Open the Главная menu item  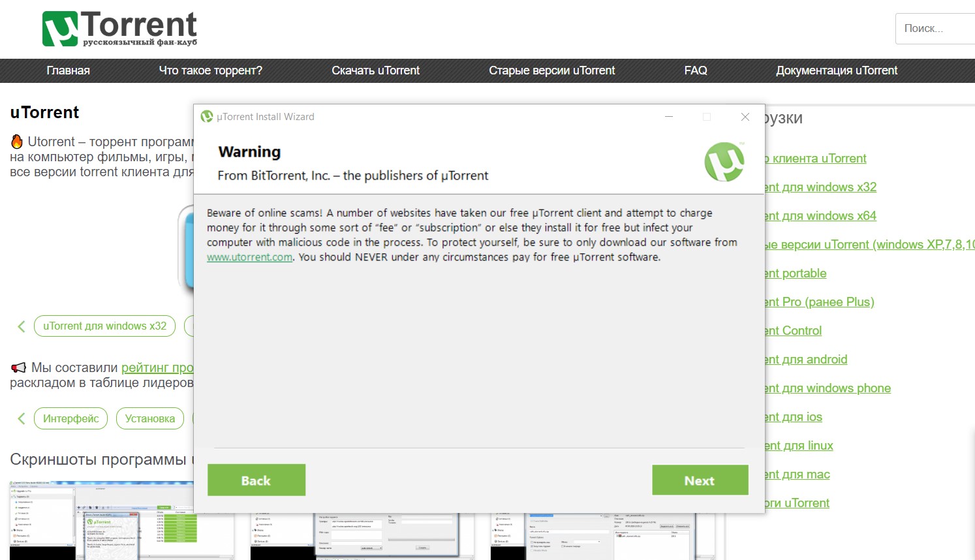(69, 70)
